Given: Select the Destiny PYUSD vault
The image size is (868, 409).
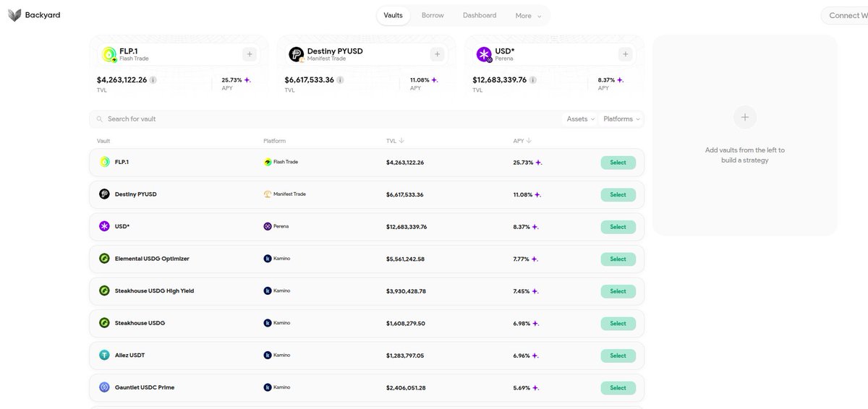Looking at the screenshot, I should point(618,194).
